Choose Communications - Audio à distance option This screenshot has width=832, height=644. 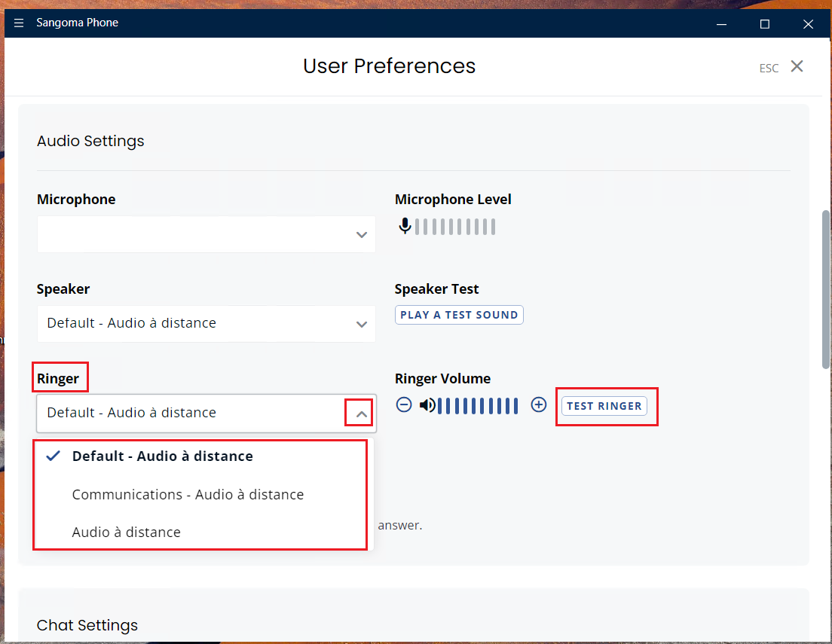200,494
